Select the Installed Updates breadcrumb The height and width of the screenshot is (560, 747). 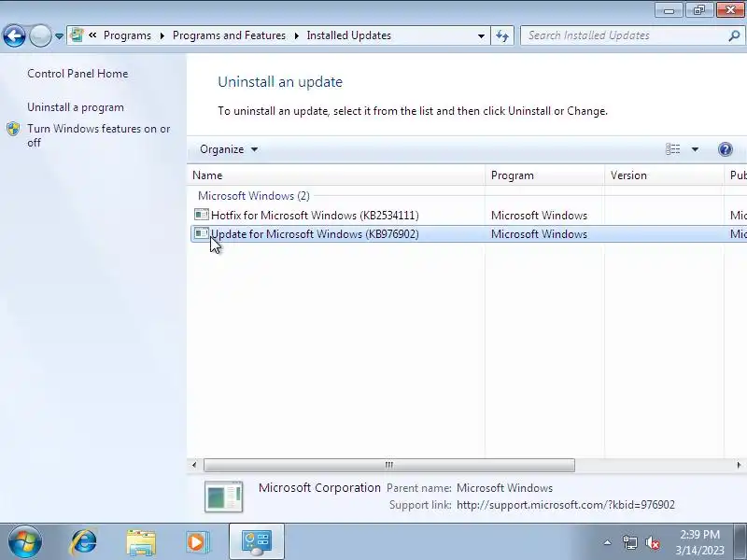point(348,35)
